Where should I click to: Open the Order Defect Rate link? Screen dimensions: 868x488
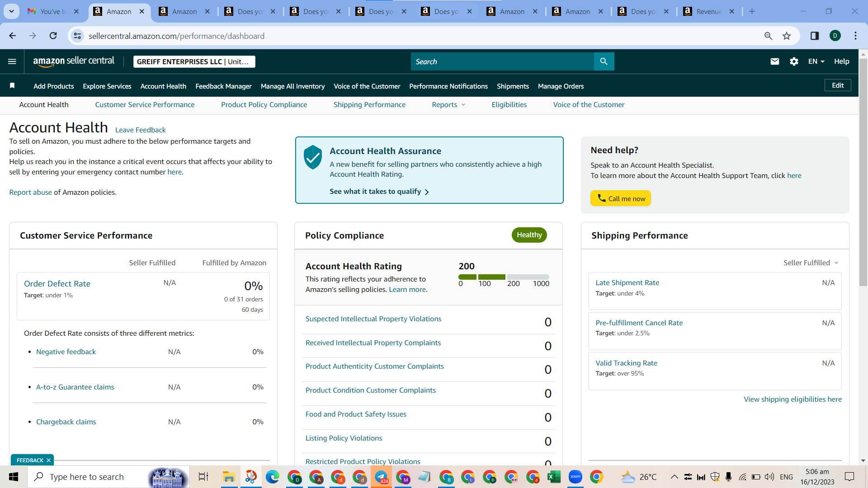57,284
